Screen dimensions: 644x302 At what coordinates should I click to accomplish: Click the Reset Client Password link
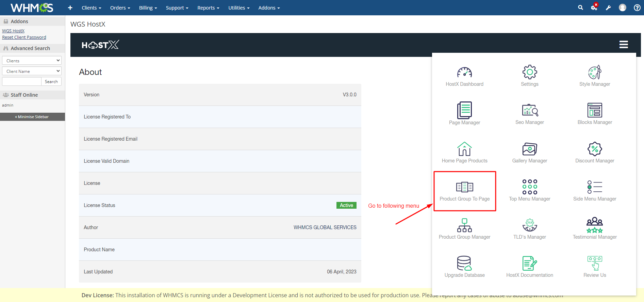(24, 37)
